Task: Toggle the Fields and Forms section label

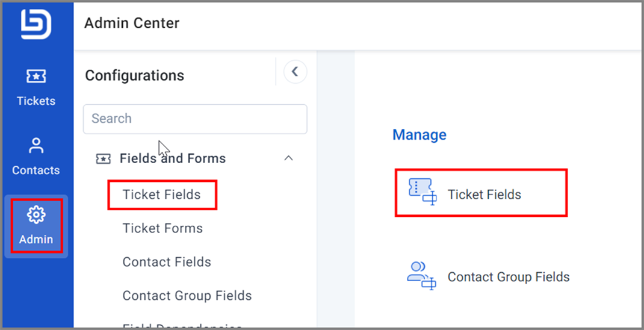Action: coord(173,158)
